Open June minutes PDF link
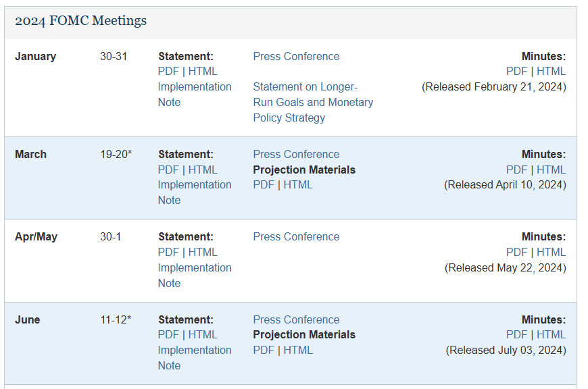 [517, 335]
